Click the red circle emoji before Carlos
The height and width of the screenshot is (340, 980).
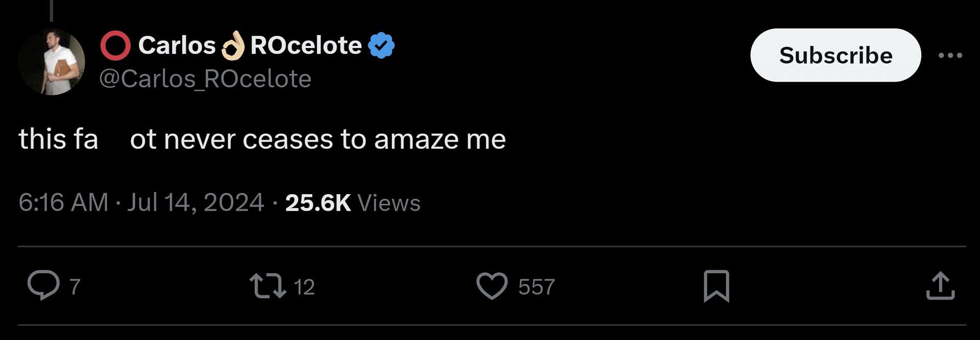(x=115, y=45)
